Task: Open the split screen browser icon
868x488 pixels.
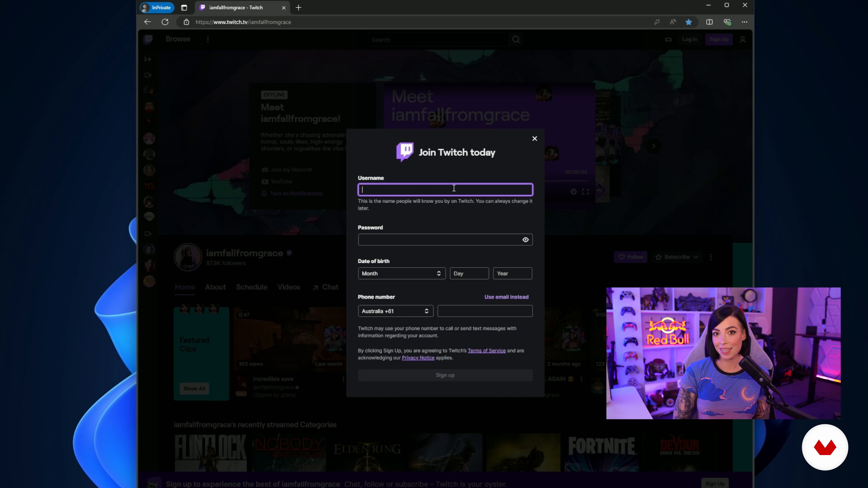Action: point(709,22)
